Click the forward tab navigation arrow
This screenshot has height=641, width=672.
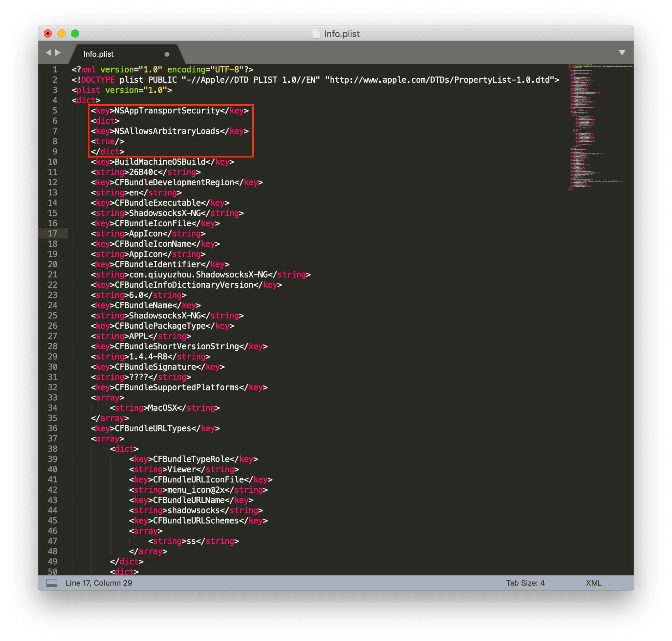58,53
